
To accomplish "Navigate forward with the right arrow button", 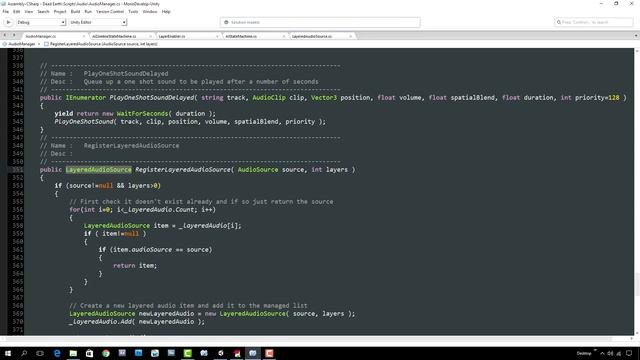I will point(13,36).
